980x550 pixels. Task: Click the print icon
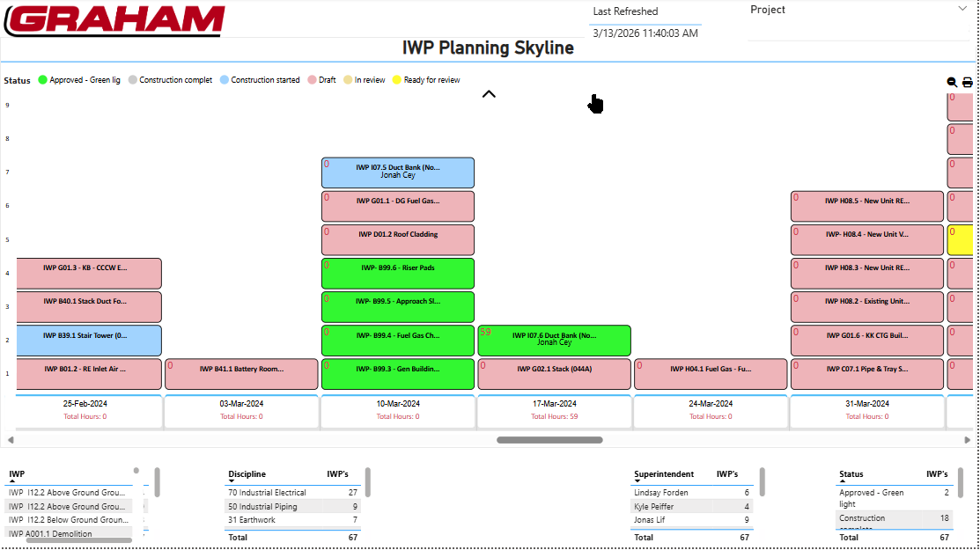click(968, 83)
